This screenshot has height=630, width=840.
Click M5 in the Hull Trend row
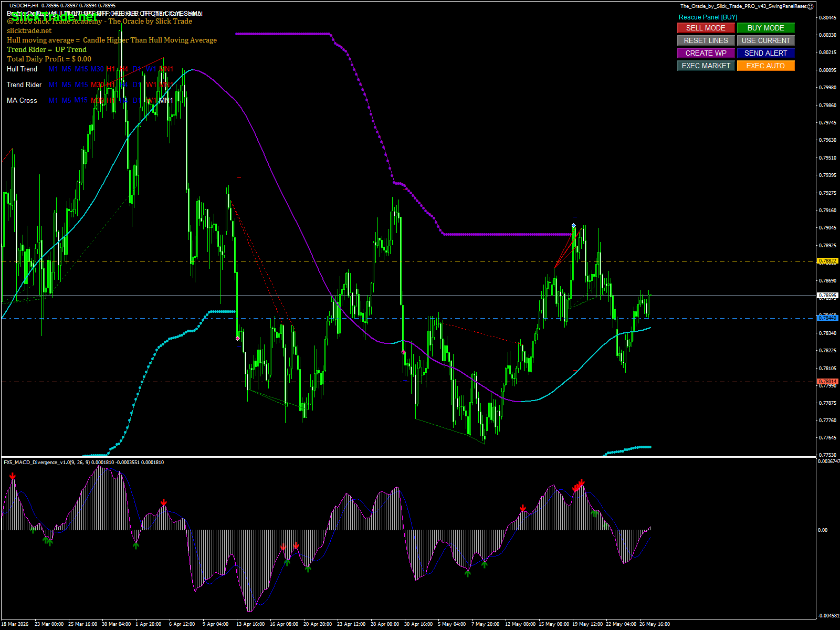(66, 69)
